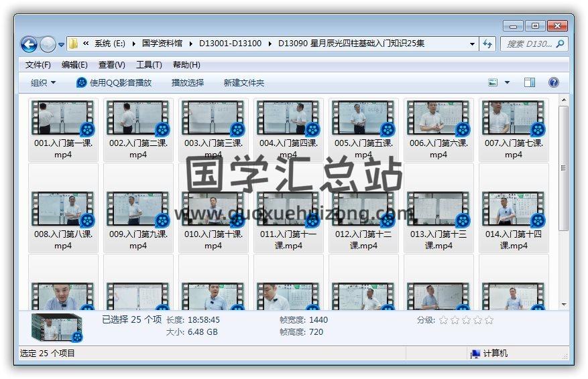588x379 pixels.
Task: Expand the arrow after 系统 (E:)
Action: click(x=134, y=44)
